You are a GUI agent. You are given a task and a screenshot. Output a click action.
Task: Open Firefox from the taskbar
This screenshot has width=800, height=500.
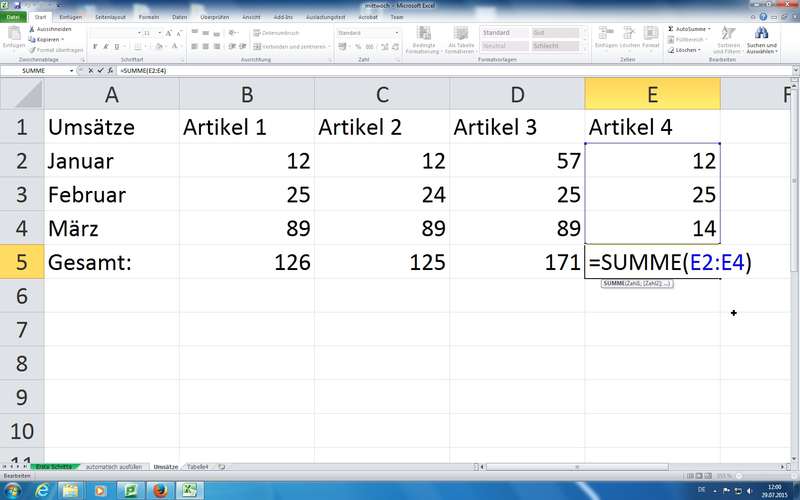[x=159, y=490]
